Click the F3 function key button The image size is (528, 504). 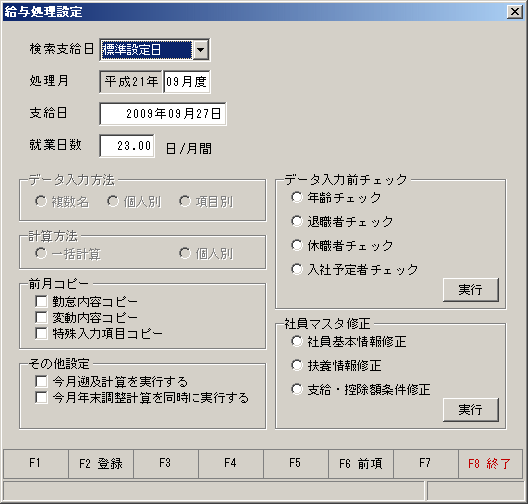point(166,464)
